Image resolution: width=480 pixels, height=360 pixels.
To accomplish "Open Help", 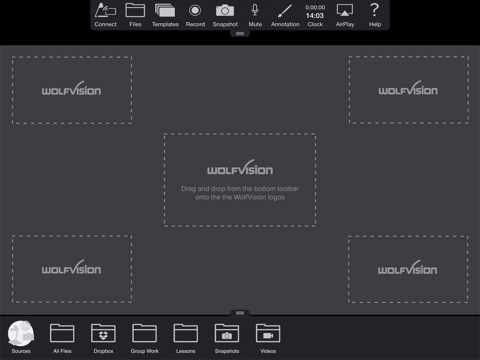I will tap(375, 15).
